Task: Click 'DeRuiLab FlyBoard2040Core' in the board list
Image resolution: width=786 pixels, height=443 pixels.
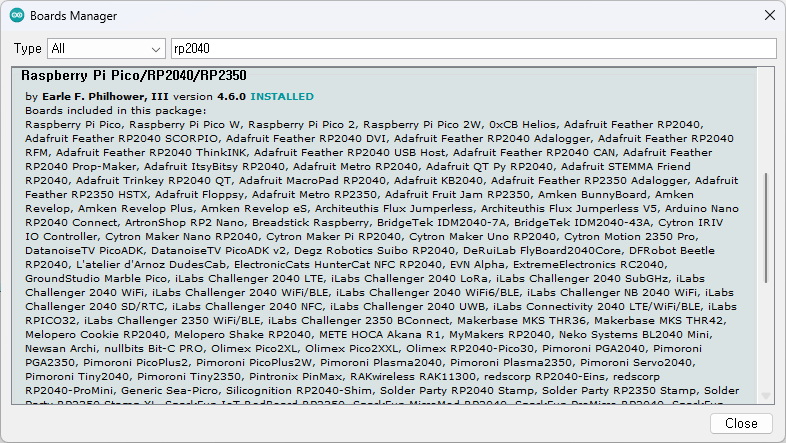Action: 542,251
